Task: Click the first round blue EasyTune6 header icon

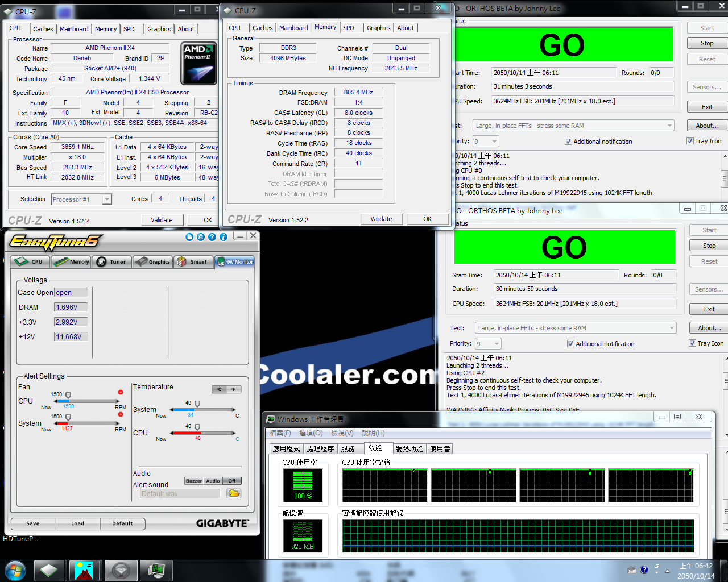Action: (189, 237)
